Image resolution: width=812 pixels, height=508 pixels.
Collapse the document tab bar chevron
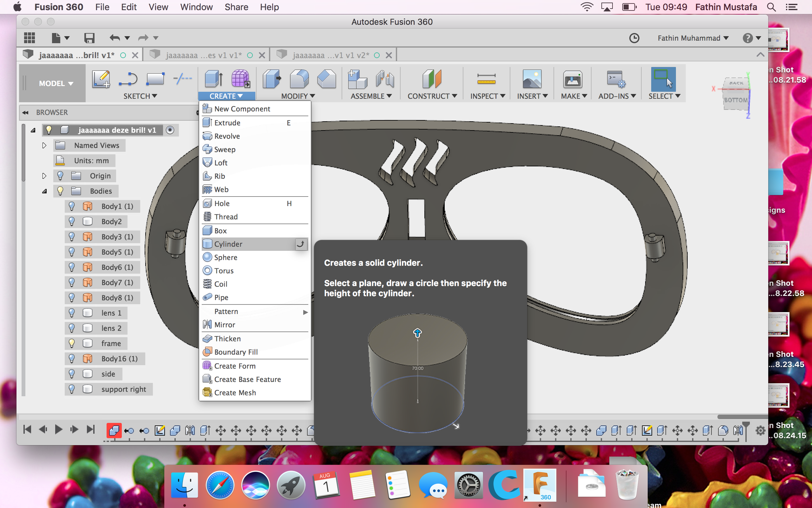coord(760,55)
